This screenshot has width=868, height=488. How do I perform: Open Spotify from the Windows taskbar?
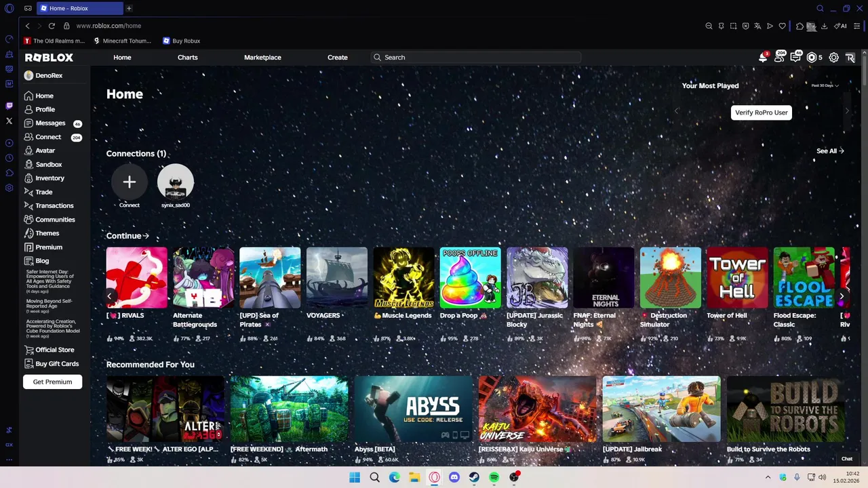[494, 477]
